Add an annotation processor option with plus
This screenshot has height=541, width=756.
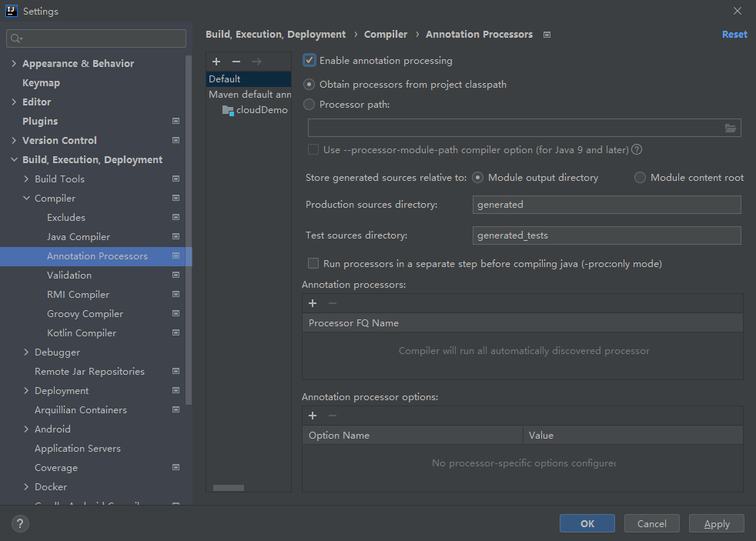coord(313,416)
